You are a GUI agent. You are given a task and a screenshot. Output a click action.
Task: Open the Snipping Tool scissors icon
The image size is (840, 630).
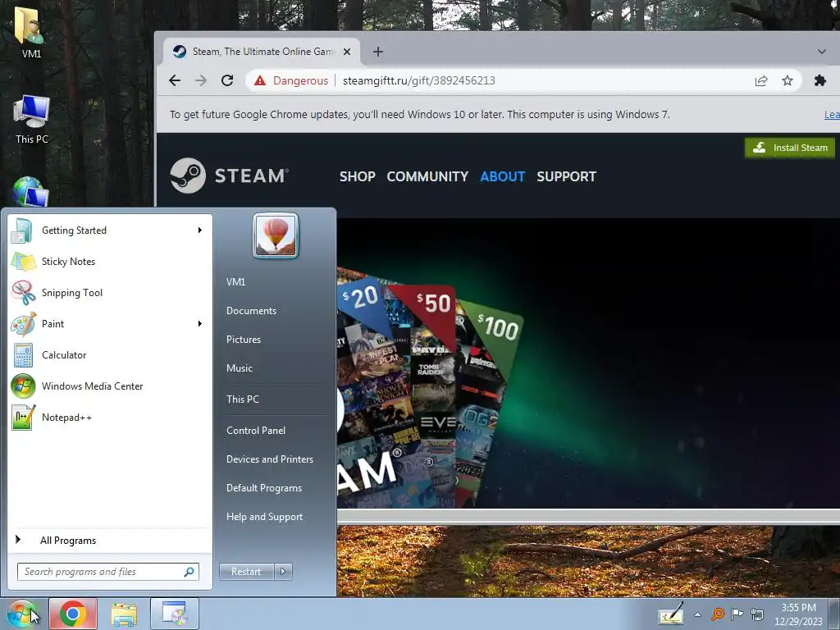coord(23,293)
